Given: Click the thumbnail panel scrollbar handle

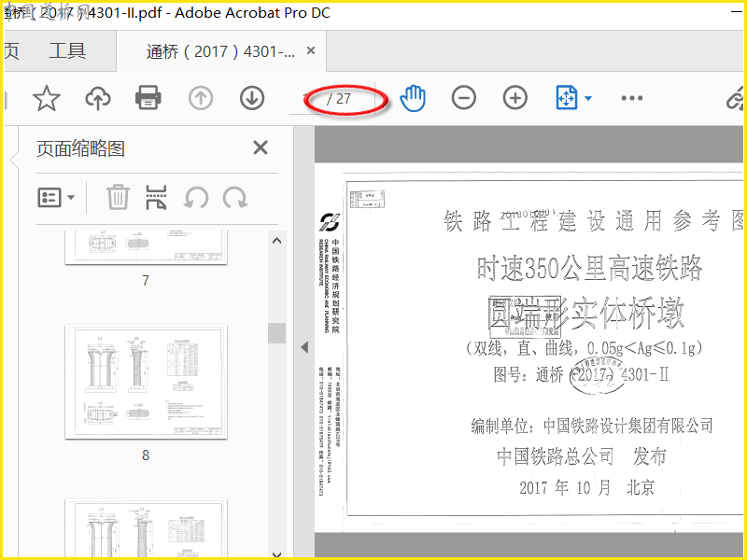Looking at the screenshot, I should point(276,333).
